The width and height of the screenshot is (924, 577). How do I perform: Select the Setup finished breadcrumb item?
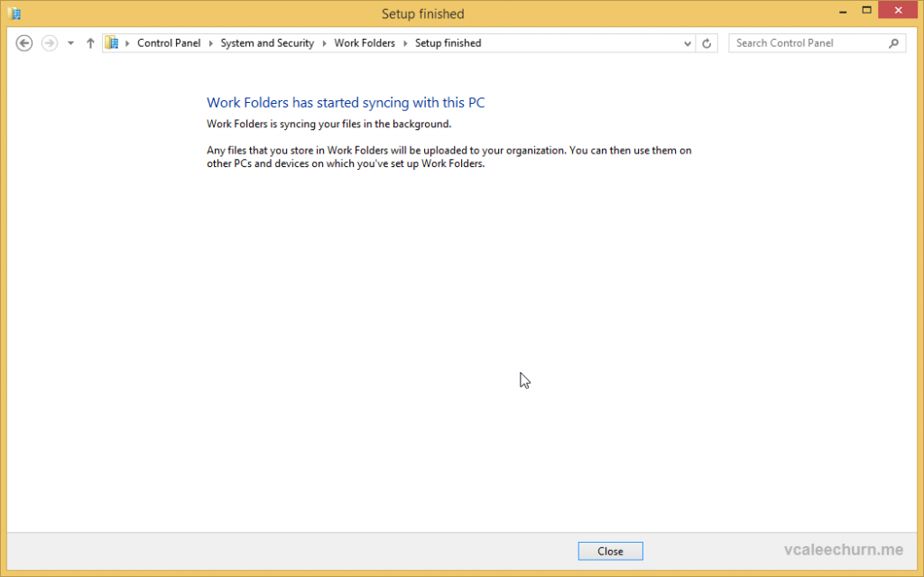[x=448, y=42]
